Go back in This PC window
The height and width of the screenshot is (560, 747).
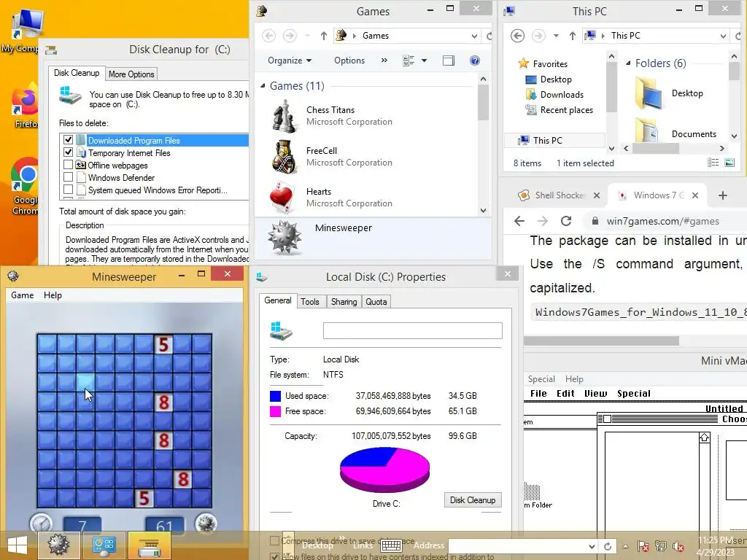coord(517,36)
